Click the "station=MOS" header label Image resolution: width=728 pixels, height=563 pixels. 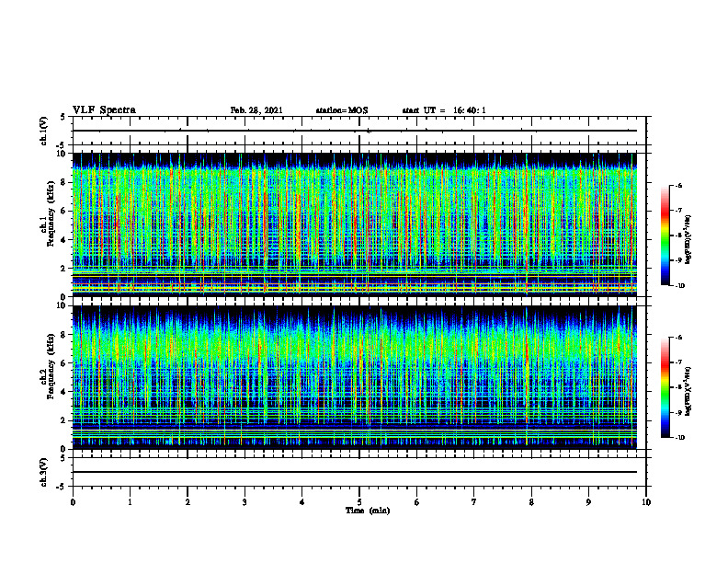tap(342, 110)
